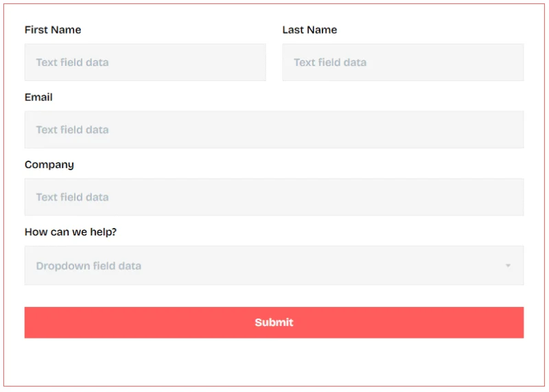This screenshot has height=392, width=549.
Task: Focus the First Name text field
Action: click(x=145, y=62)
